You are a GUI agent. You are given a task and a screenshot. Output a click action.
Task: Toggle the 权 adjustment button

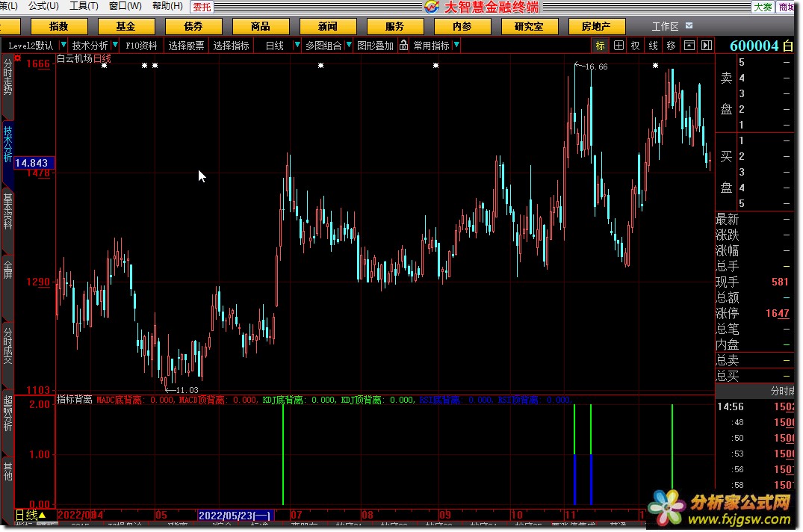click(x=636, y=46)
